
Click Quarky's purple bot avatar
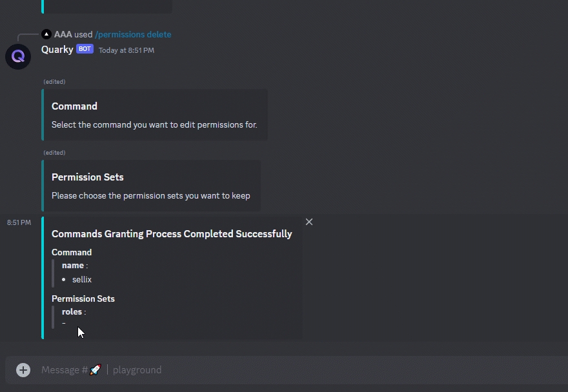[18, 57]
